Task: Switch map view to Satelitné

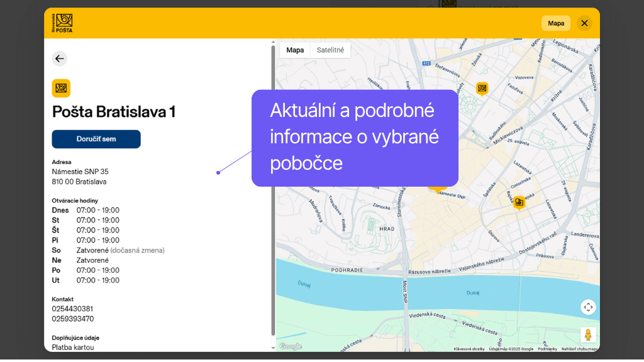Action: click(x=330, y=50)
